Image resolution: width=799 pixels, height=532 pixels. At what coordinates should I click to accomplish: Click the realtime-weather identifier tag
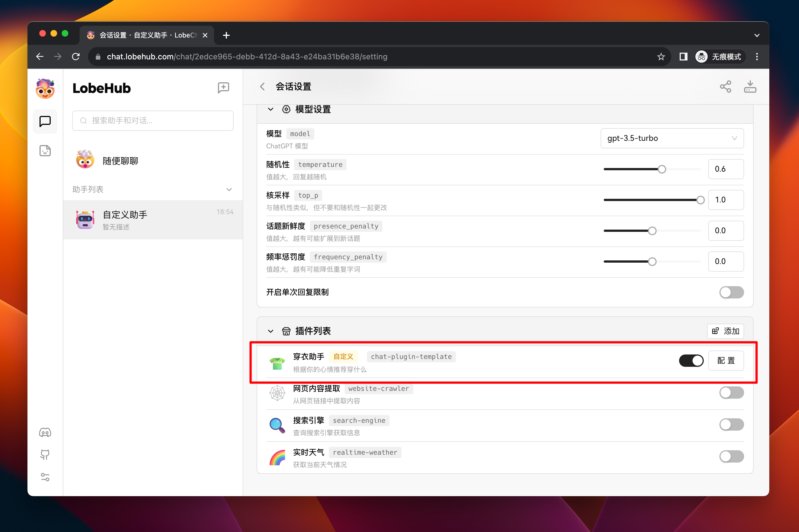point(365,452)
